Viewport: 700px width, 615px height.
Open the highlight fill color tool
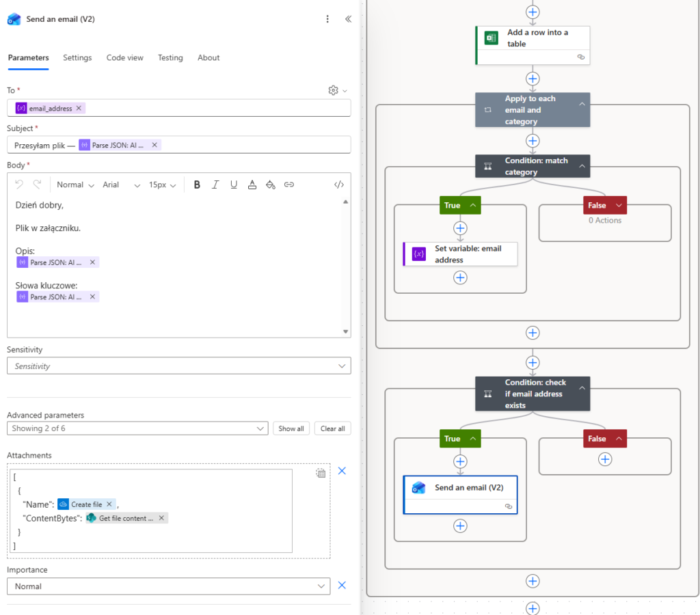pyautogui.click(x=271, y=184)
